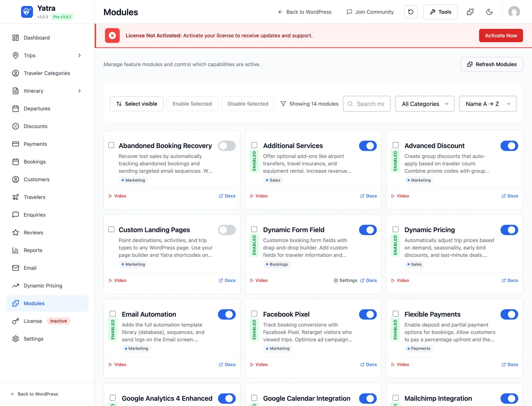Click the Reviews star icon
This screenshot has height=406, width=532.
tap(16, 233)
